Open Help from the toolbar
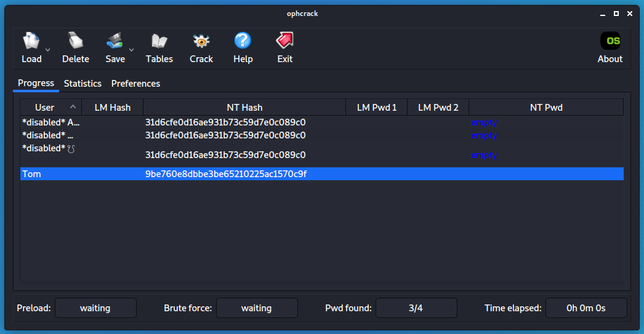The height and width of the screenshot is (334, 644). (243, 42)
